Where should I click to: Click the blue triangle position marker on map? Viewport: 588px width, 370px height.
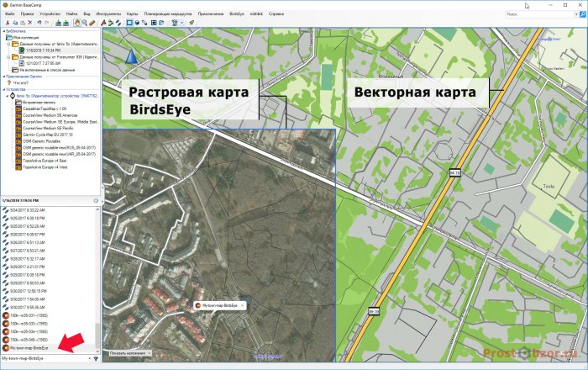131,56
